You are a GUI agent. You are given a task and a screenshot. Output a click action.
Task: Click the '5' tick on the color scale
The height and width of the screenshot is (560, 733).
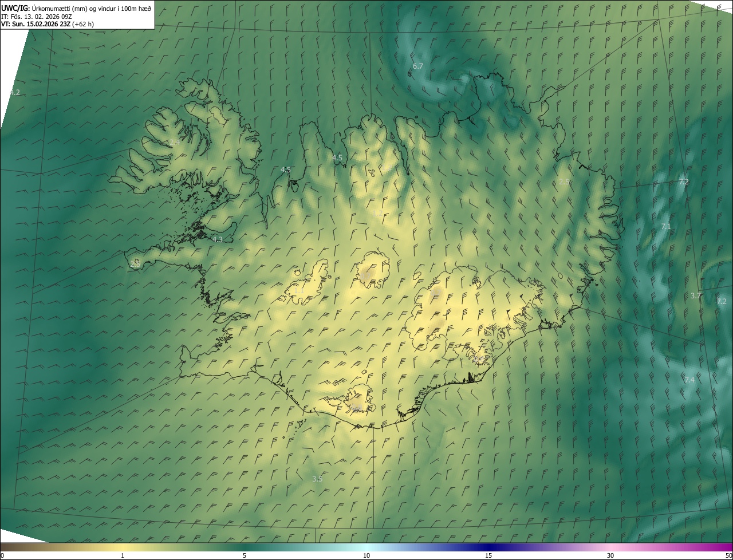click(x=245, y=555)
